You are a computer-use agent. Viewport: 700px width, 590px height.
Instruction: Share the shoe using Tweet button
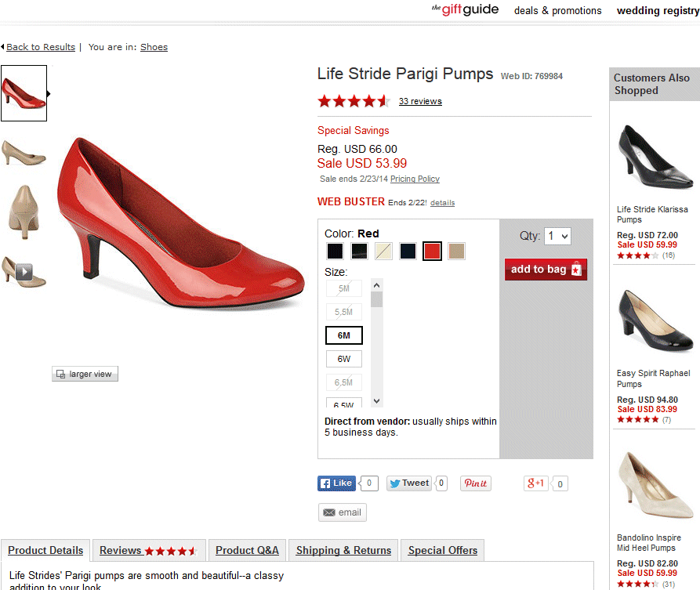pos(408,483)
